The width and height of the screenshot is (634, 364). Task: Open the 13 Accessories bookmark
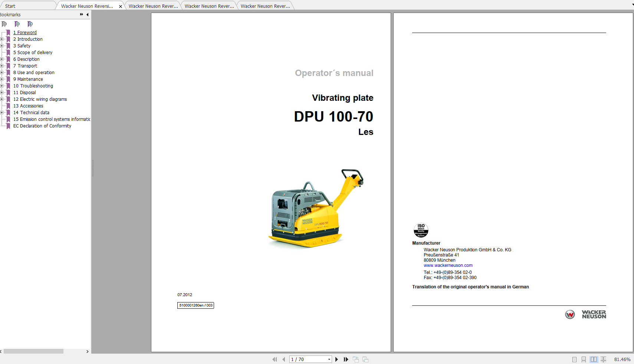(x=28, y=106)
